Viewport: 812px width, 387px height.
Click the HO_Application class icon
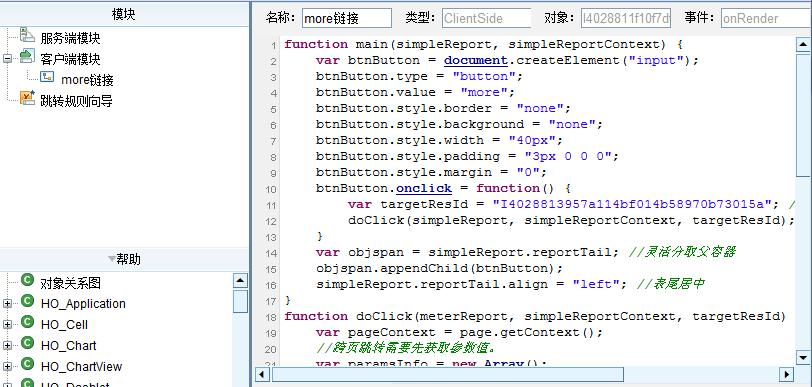point(27,302)
